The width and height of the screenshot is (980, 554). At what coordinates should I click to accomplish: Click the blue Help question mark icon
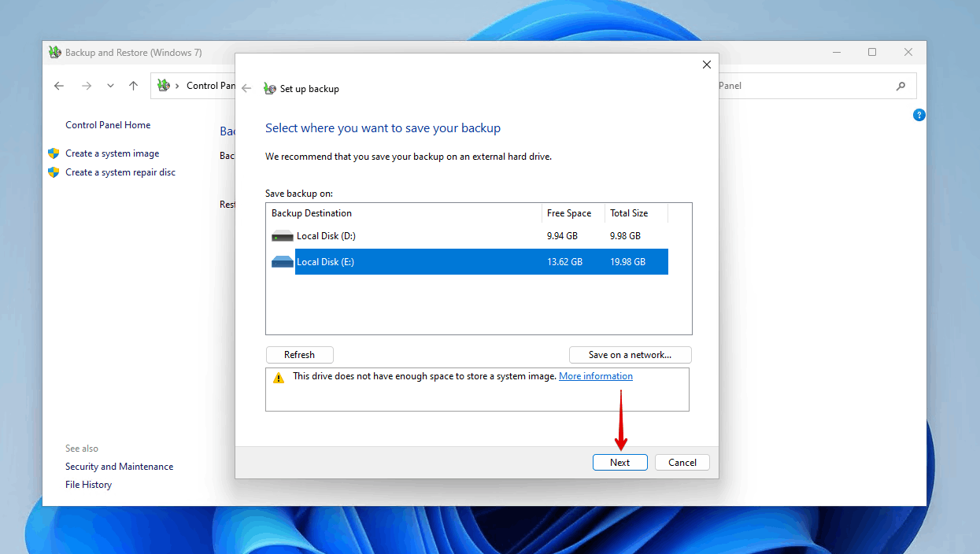(919, 115)
